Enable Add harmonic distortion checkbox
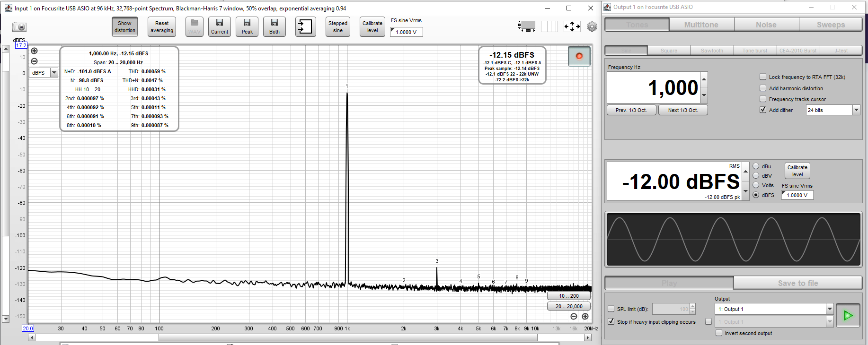The width and height of the screenshot is (868, 345). [763, 88]
